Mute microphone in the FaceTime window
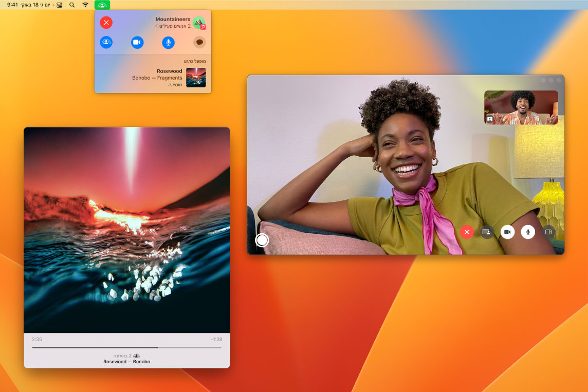This screenshot has width=588, height=392. click(528, 232)
